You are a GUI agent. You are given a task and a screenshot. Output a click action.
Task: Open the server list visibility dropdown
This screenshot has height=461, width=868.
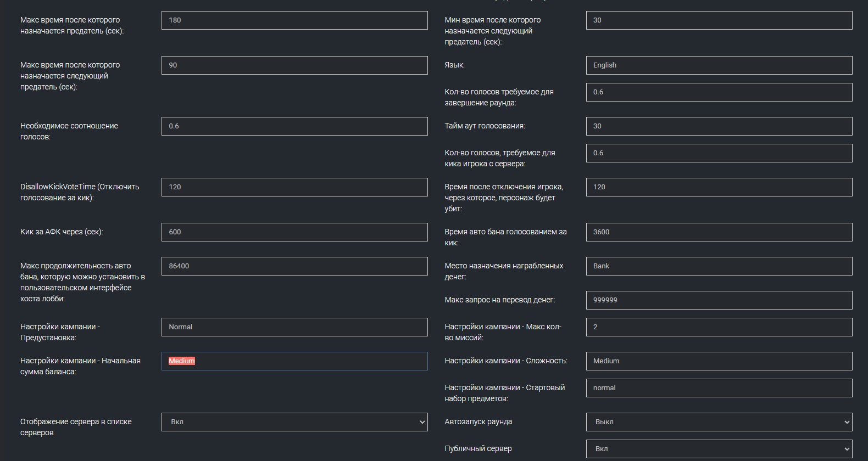[x=294, y=422]
